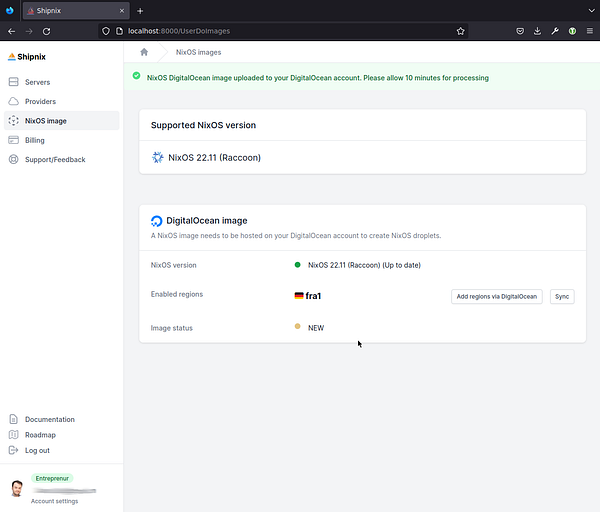Click the Documentation page icon
This screenshot has height=512, width=600.
pos(13,419)
